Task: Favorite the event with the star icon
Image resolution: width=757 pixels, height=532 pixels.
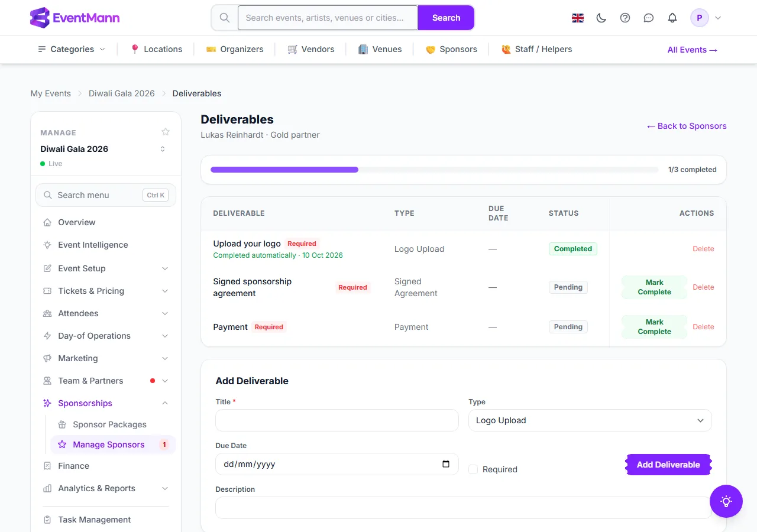Action: [166, 132]
